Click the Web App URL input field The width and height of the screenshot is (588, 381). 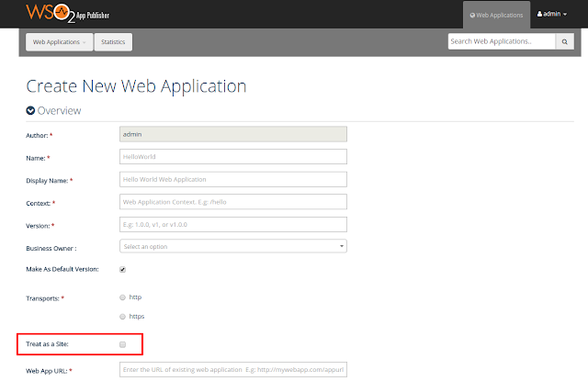[x=233, y=369]
